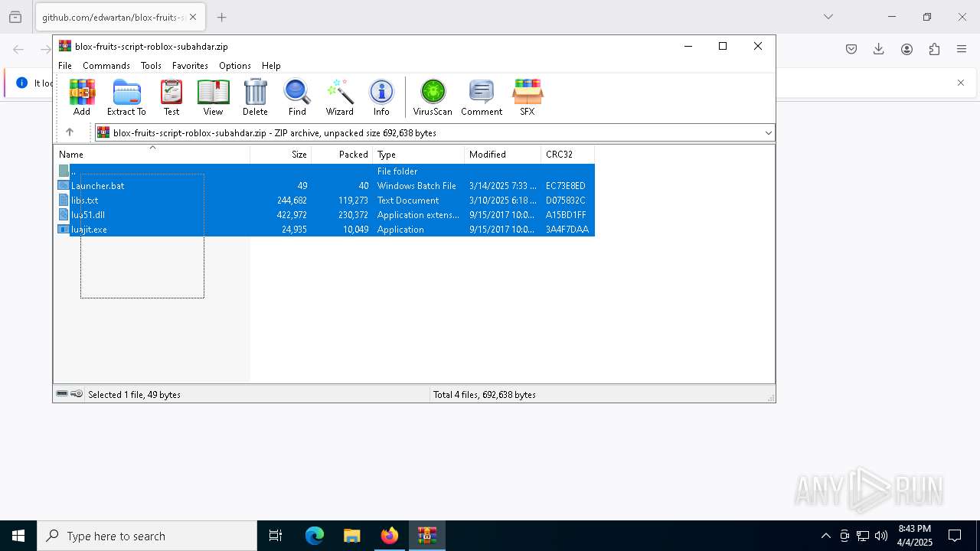This screenshot has width=980, height=551.
Task: Open File Explorer from taskbar
Action: [352, 536]
